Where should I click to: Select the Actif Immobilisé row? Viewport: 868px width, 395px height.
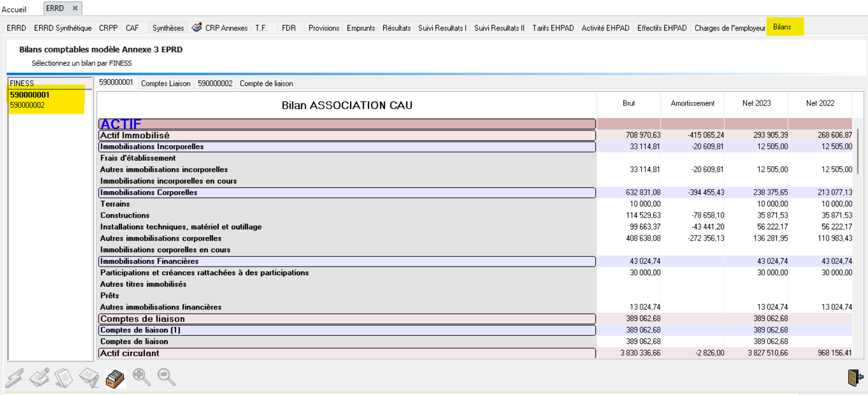click(x=347, y=136)
